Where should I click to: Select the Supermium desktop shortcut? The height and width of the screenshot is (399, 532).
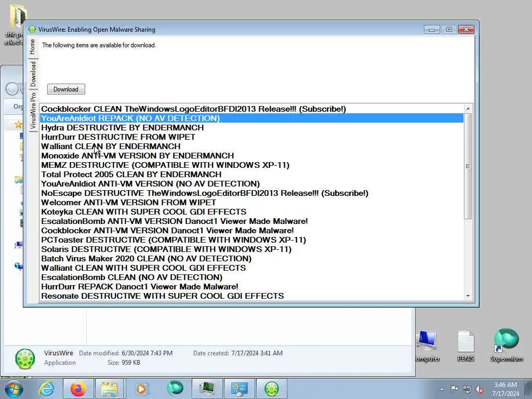click(x=506, y=345)
